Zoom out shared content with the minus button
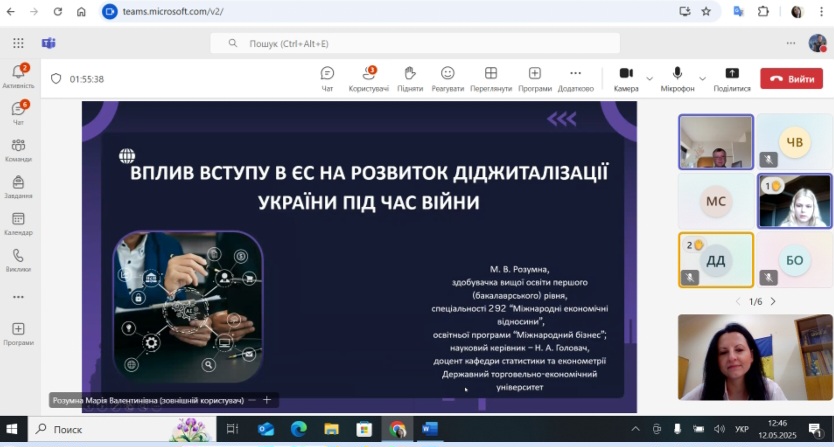Image resolution: width=834 pixels, height=447 pixels. pos(252,400)
